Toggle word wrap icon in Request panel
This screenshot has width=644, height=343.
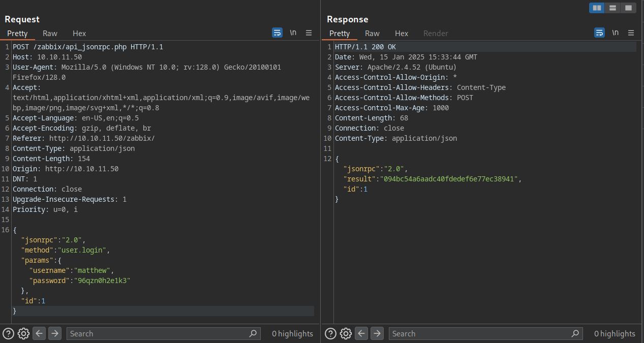[277, 33]
